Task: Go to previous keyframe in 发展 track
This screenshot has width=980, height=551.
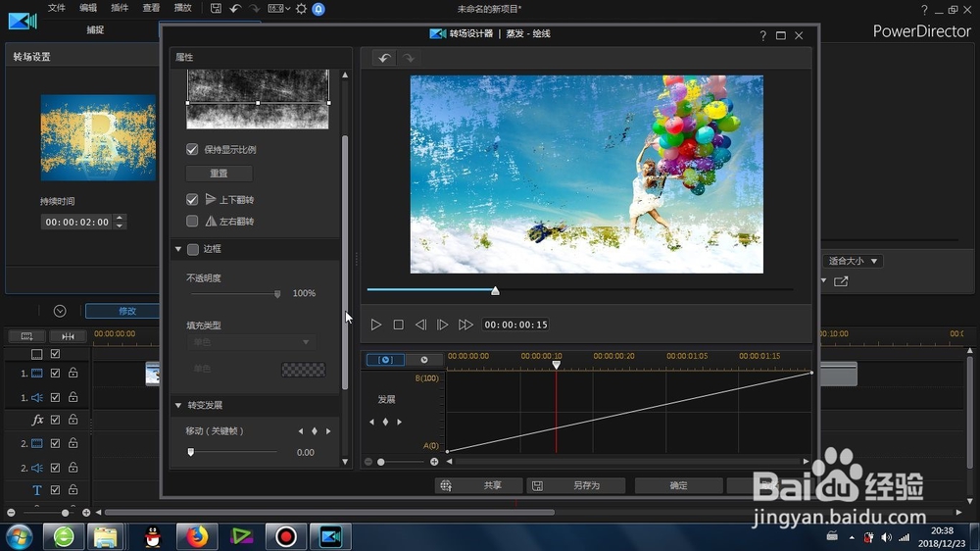Action: pyautogui.click(x=371, y=423)
